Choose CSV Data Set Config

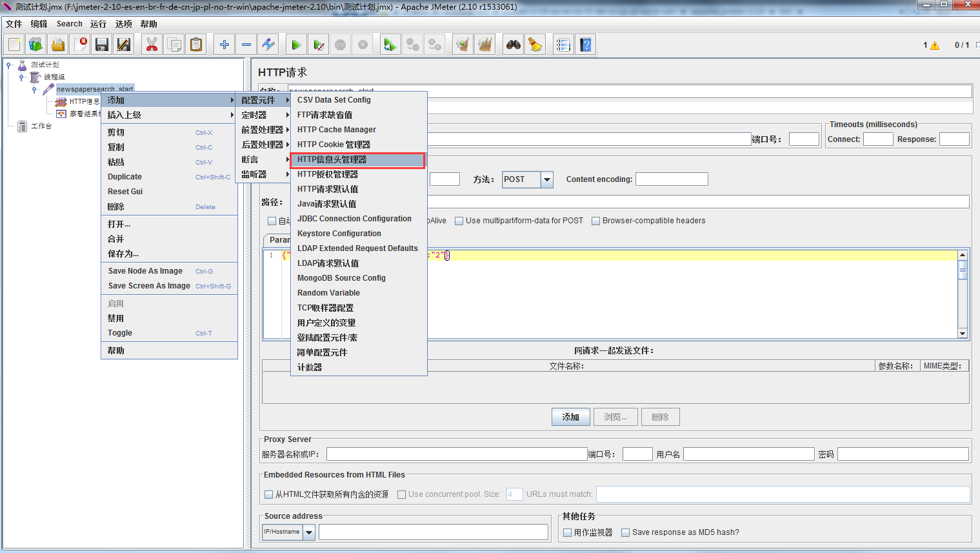(x=358, y=100)
